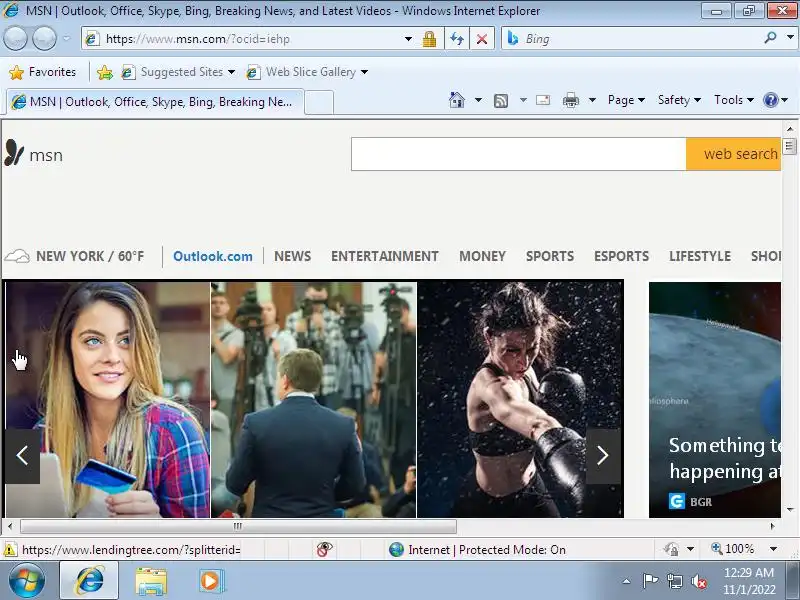
Task: Expand the Feeds dropdown arrow
Action: (x=523, y=100)
